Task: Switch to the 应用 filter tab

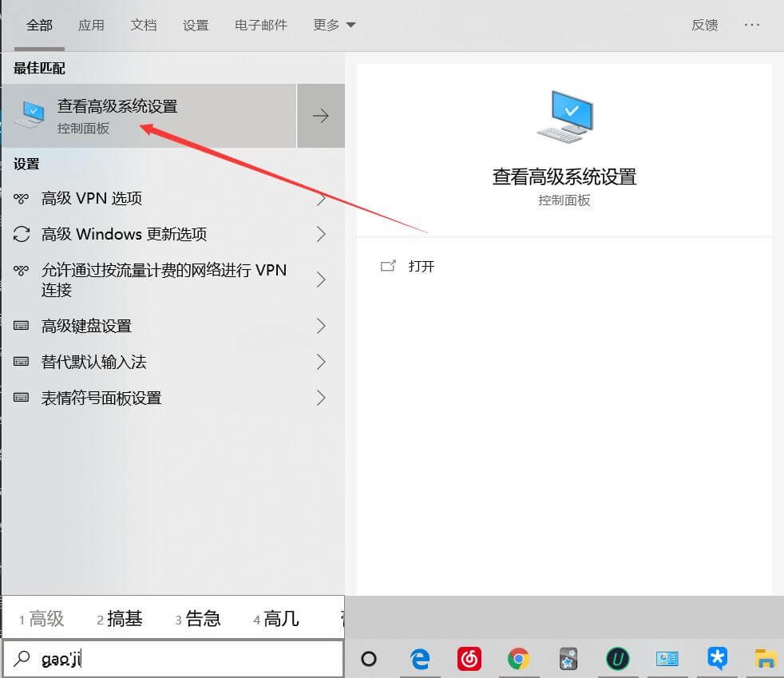Action: tap(92, 25)
